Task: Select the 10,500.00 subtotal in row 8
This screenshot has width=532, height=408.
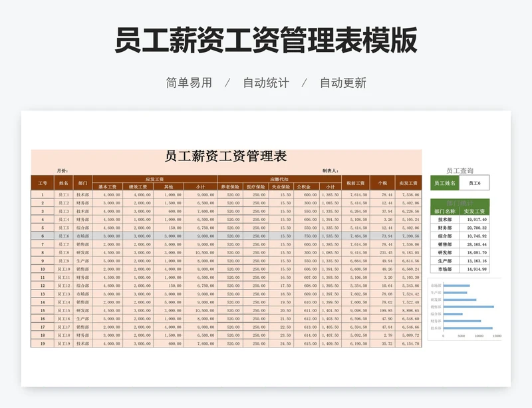Action: [201, 252]
